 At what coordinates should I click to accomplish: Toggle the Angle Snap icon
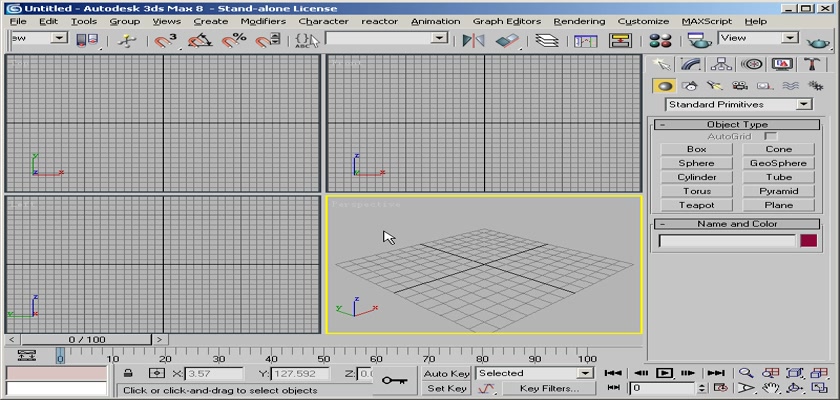coord(199,40)
